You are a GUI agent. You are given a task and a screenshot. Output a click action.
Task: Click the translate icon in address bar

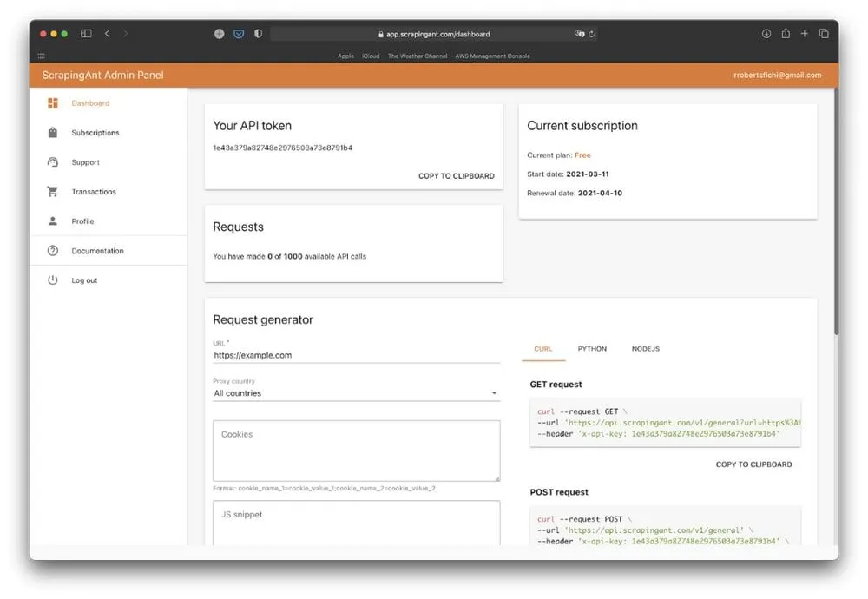pyautogui.click(x=579, y=34)
